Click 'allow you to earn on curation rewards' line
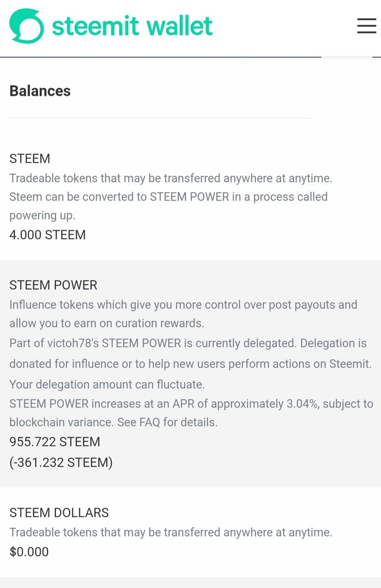Viewport: 381px width, 588px height. (107, 323)
